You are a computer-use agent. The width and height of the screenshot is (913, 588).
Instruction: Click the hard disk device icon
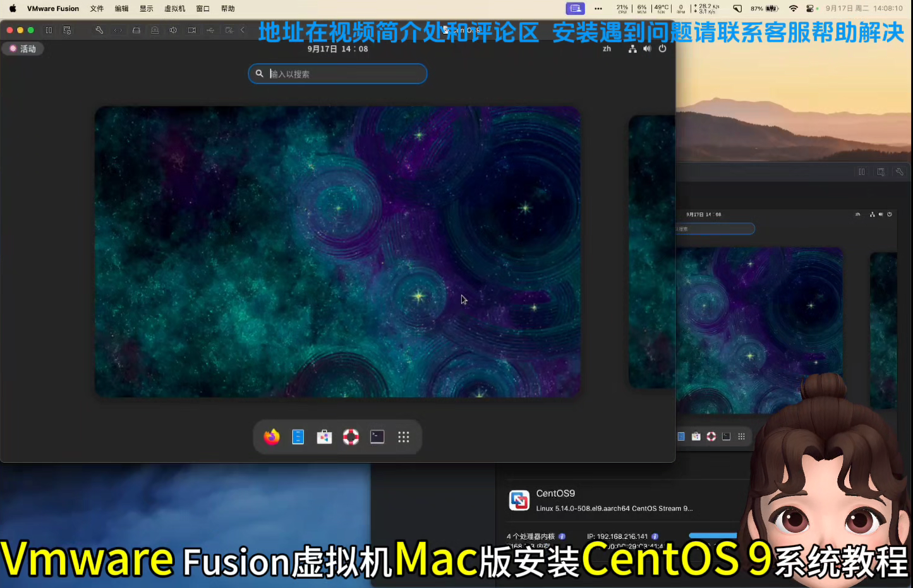pos(136,30)
